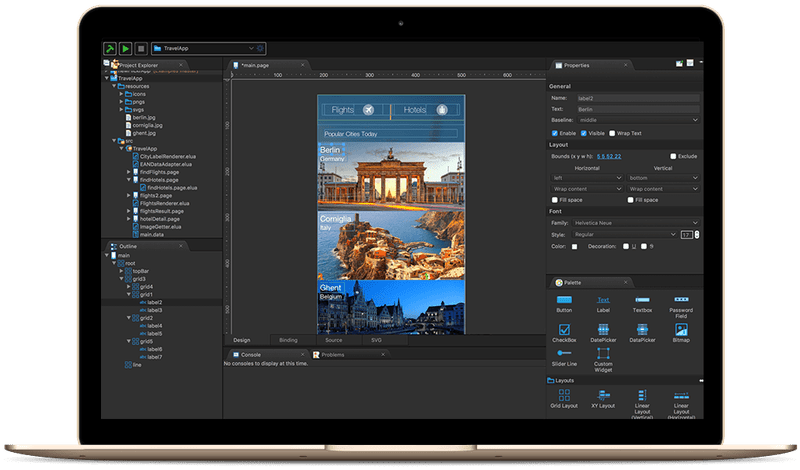The height and width of the screenshot is (470, 800).
Task: Collapse the resources folder
Action: tap(114, 86)
